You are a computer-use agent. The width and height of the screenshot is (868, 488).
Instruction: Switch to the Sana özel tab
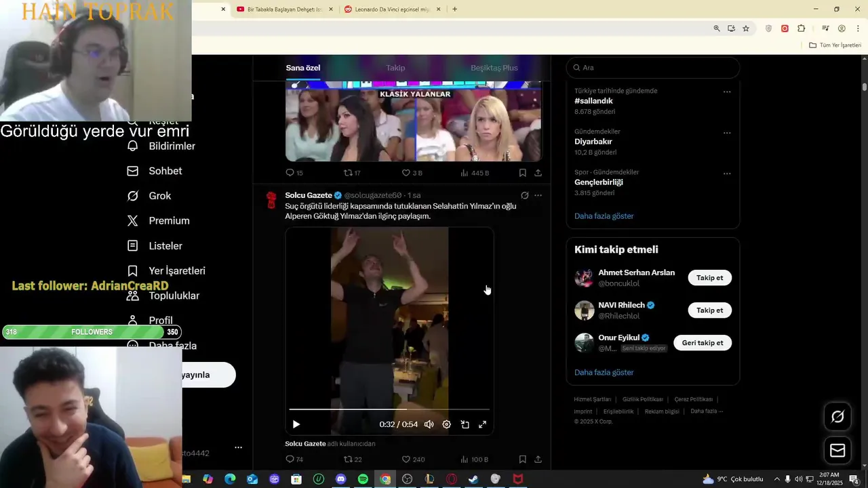(x=303, y=68)
